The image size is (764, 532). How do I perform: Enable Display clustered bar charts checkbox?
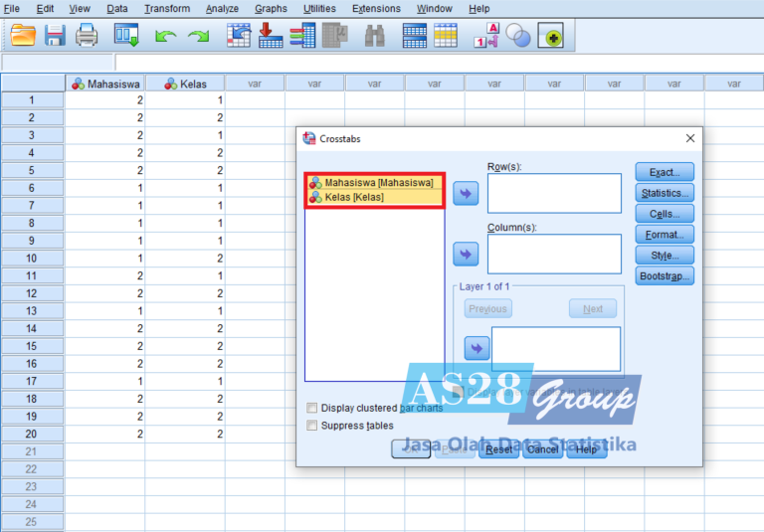pyautogui.click(x=312, y=408)
